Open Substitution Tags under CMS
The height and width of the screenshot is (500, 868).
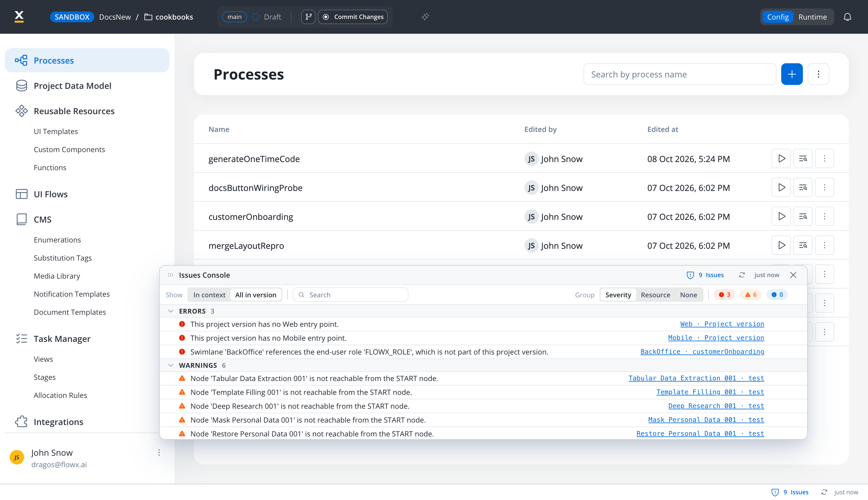point(63,258)
